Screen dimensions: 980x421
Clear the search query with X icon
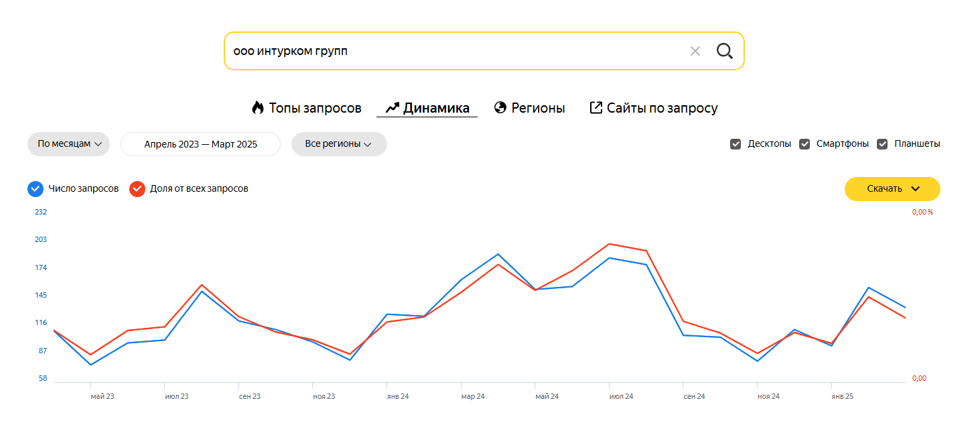(695, 51)
